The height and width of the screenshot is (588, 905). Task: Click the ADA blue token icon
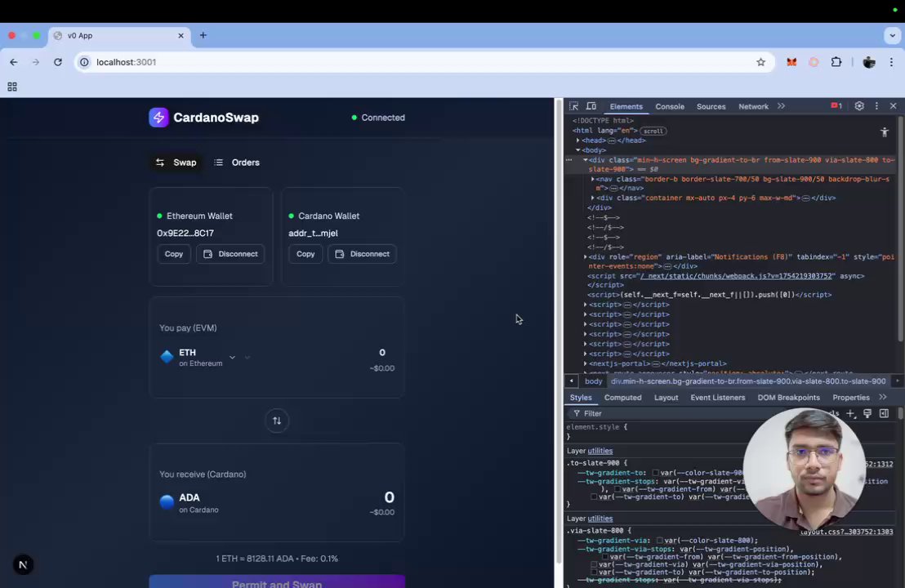[x=167, y=502]
